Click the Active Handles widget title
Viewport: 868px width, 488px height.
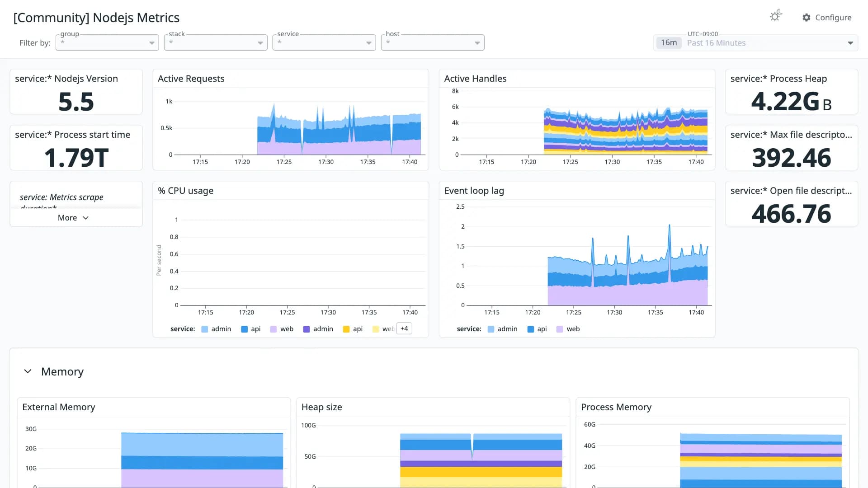tap(475, 79)
